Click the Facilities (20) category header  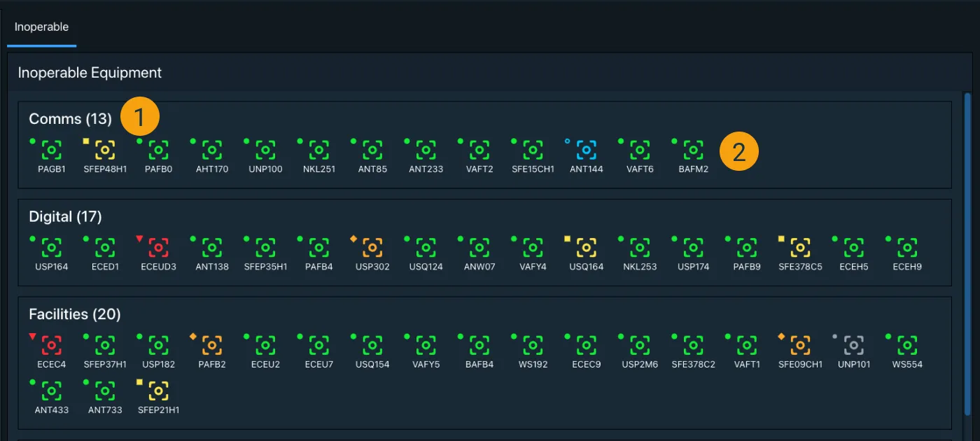[x=74, y=315]
